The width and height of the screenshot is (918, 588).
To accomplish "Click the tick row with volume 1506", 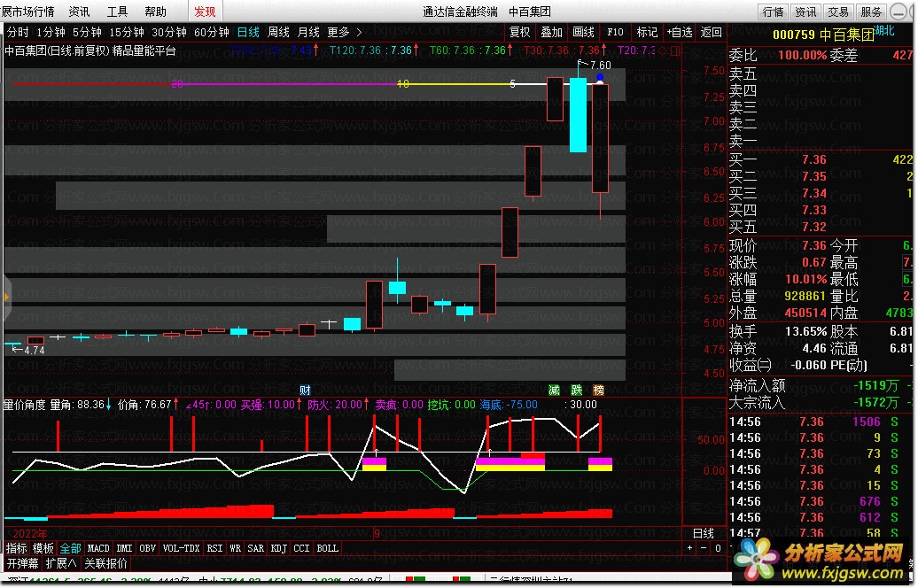I will tap(821, 422).
